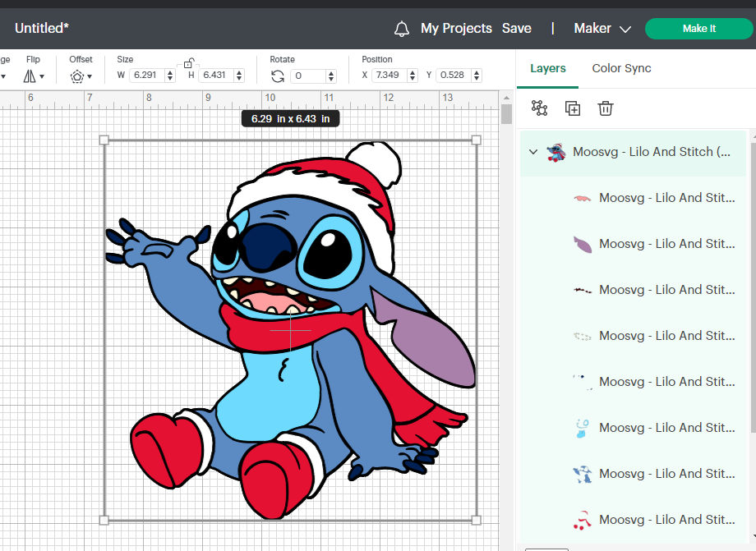Select the layer with purple ear thumbnail
Image resolution: width=756 pixels, height=551 pixels.
(633, 244)
